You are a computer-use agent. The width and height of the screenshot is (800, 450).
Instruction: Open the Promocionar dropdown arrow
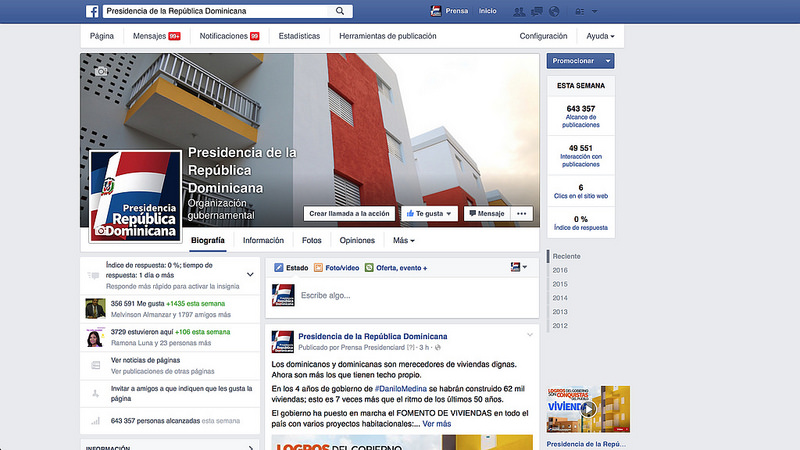[608, 61]
